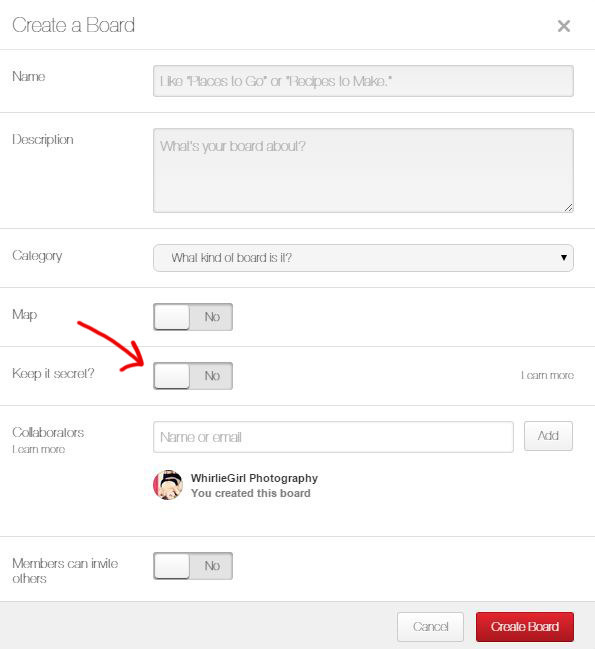Close the Create a Board dialog
The width and height of the screenshot is (595, 649).
pyautogui.click(x=564, y=26)
